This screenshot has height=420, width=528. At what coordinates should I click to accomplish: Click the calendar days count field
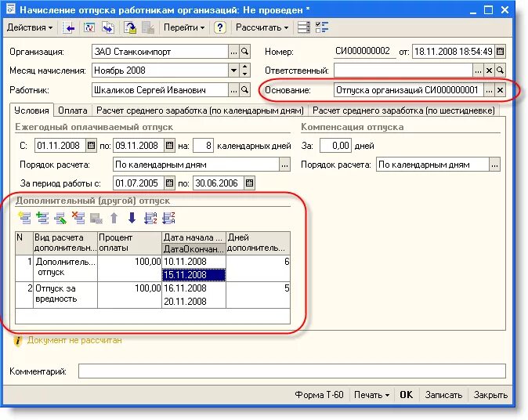point(203,146)
